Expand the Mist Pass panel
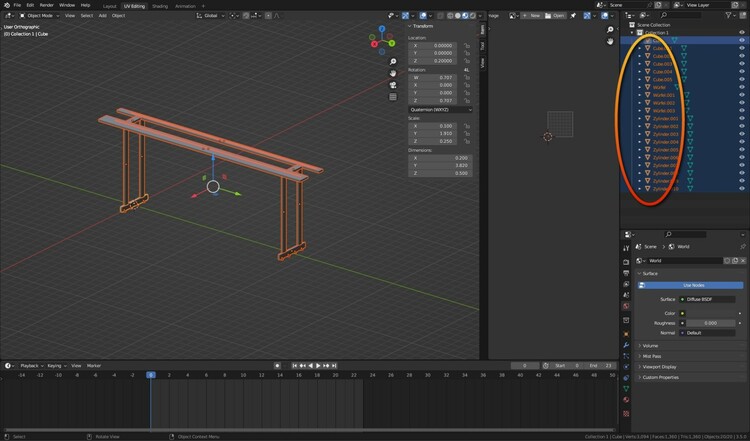Screen dimensions: 750x441 coord(653,356)
